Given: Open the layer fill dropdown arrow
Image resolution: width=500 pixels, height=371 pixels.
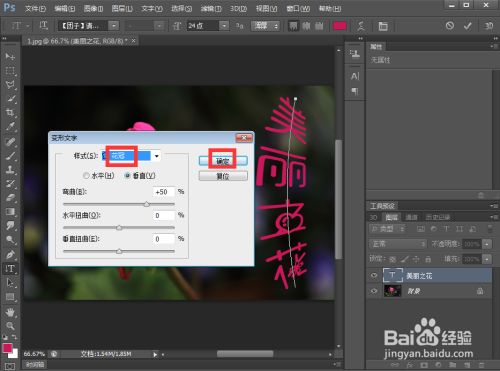Looking at the screenshot, I should click(487, 259).
